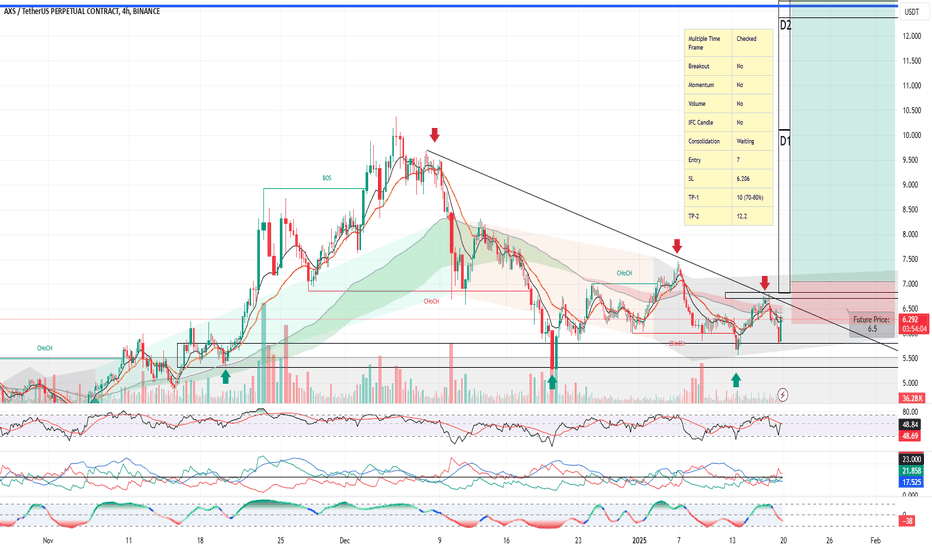Click the BOS structure label
The height and width of the screenshot is (550, 932).
327,178
